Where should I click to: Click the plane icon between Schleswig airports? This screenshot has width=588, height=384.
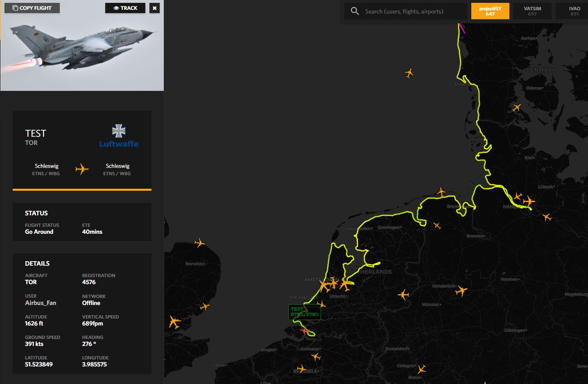[82, 169]
